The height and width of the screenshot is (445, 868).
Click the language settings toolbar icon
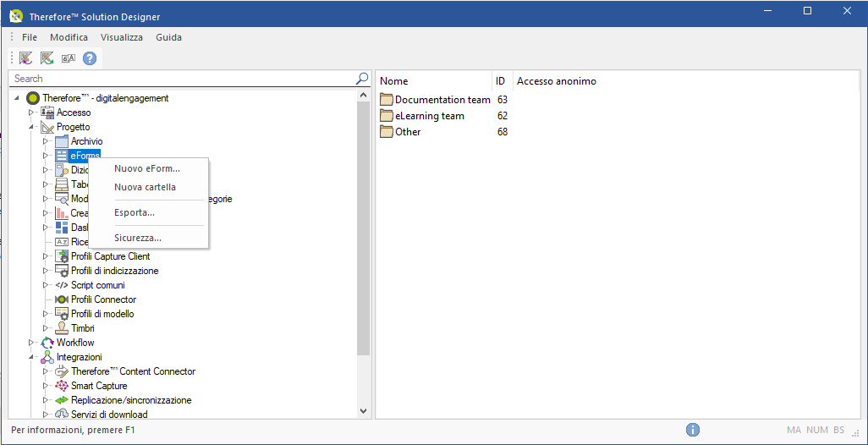click(69, 58)
